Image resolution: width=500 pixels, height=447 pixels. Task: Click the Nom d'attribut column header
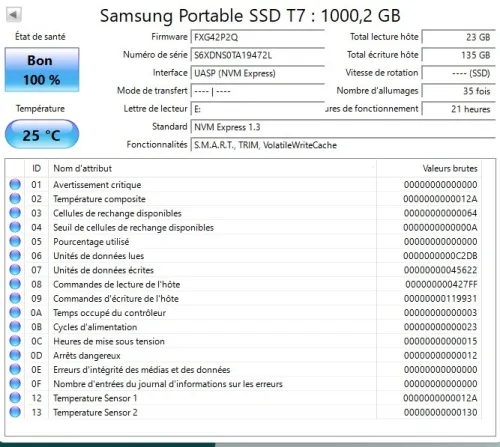coord(212,168)
